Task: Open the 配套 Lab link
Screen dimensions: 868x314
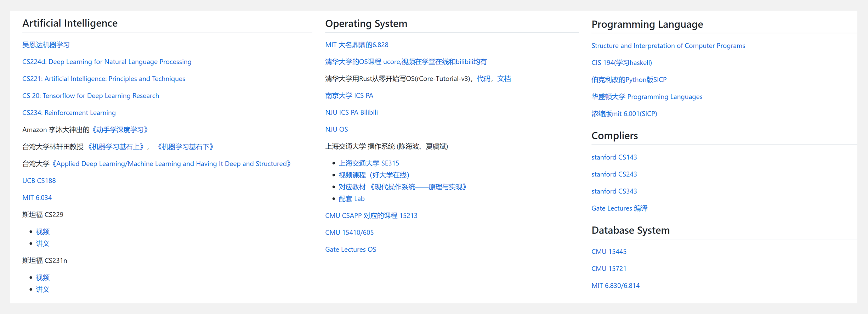Action: pos(352,199)
